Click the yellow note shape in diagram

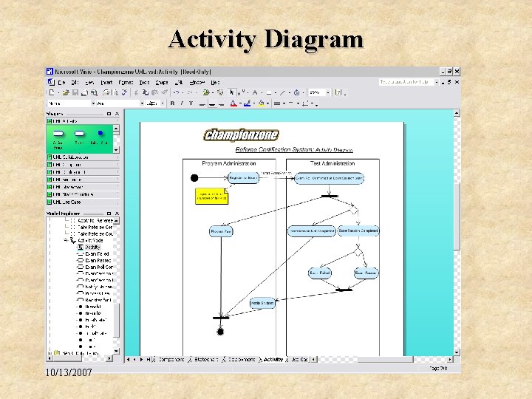coord(212,196)
